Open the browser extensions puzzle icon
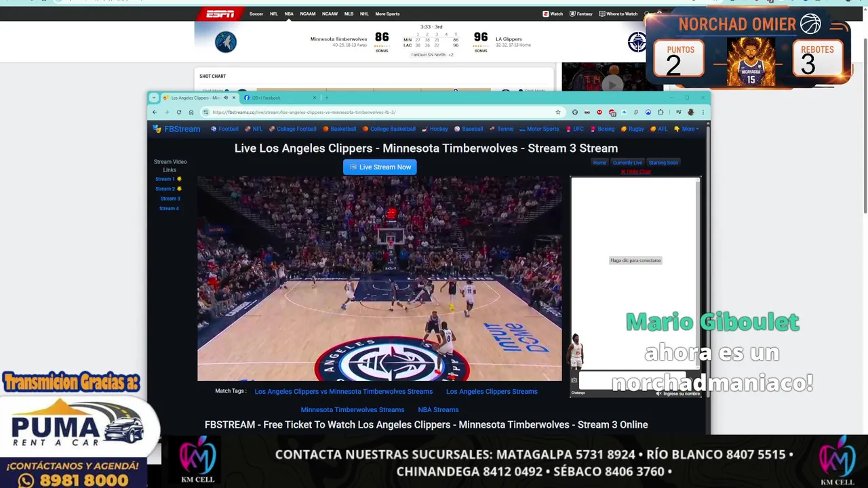Screen dimensions: 868x488 (660, 112)
